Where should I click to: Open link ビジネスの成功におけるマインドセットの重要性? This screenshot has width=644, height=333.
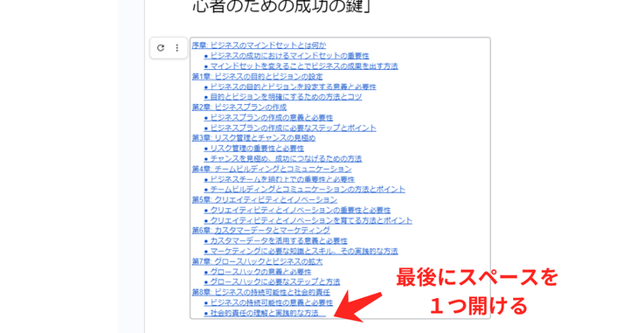tap(289, 55)
